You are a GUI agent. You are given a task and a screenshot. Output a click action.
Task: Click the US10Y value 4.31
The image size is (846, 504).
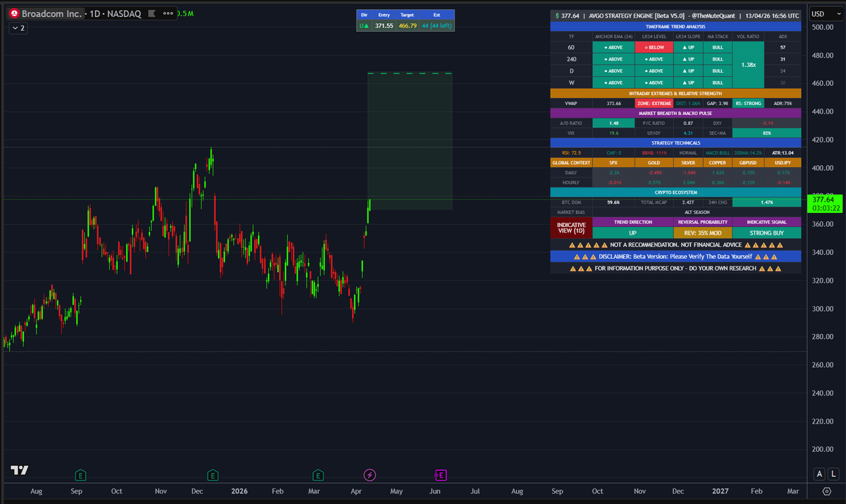[x=688, y=133]
